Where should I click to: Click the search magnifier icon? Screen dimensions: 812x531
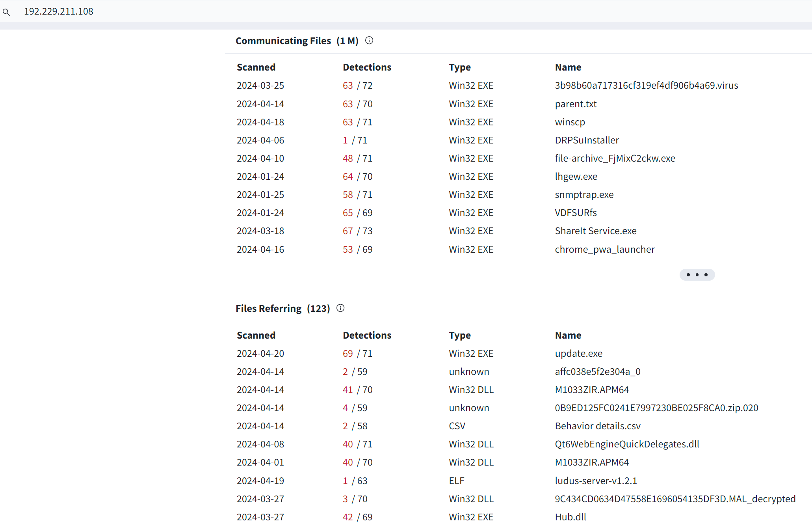pos(6,12)
